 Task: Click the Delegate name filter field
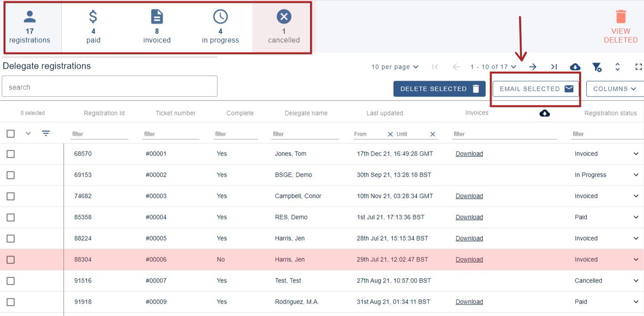[305, 134]
